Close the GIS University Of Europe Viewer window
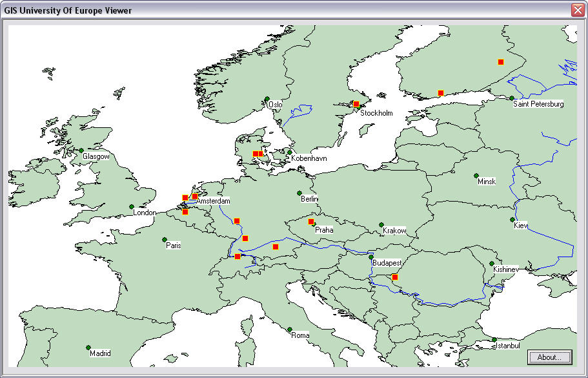 click(578, 10)
